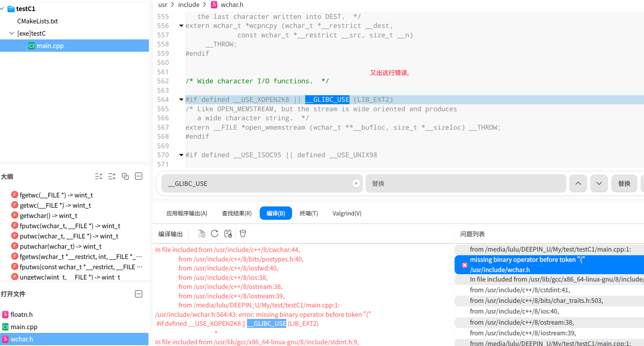This screenshot has width=644, height=346.
Task: Click function icon beside fgetwc outline entry
Action: point(15,195)
